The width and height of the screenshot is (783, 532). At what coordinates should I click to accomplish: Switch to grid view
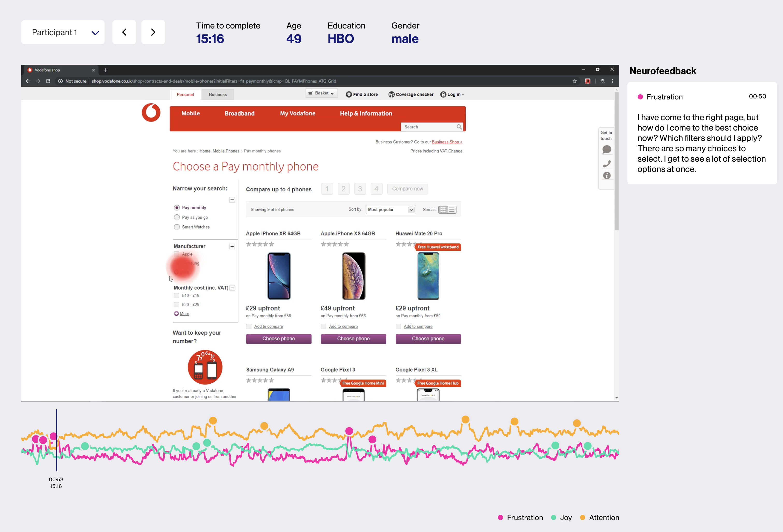point(443,210)
